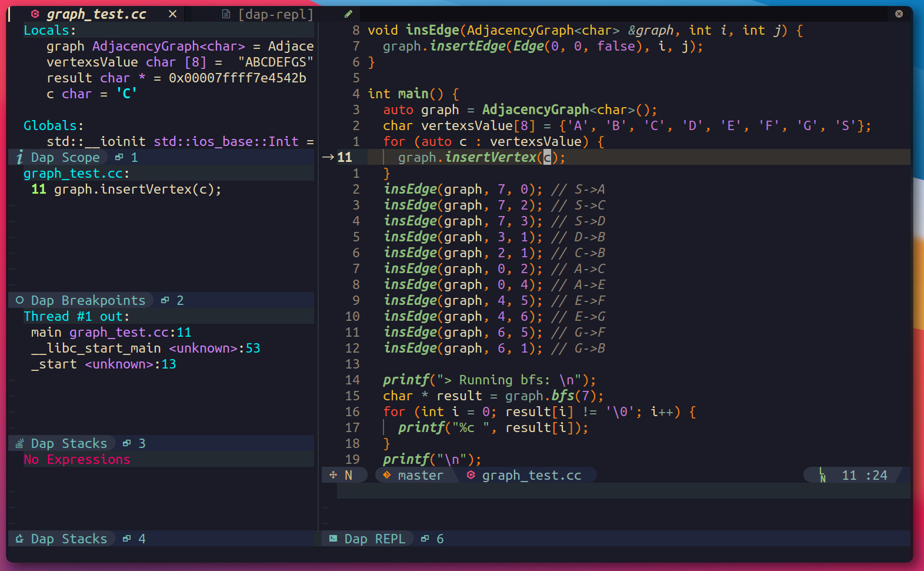924x571 pixels.
Task: Click the insEdge line with comment G->B
Action: click(494, 348)
